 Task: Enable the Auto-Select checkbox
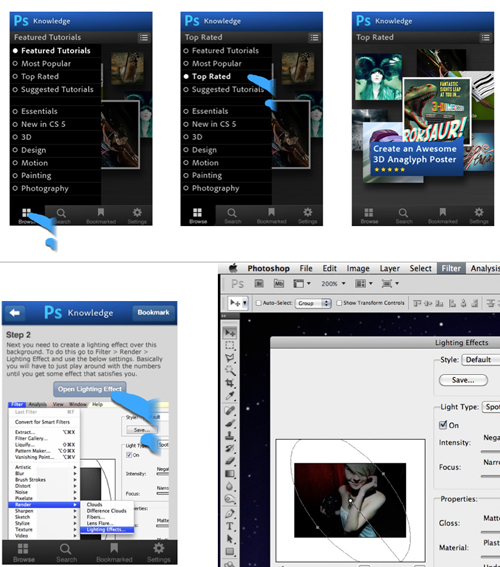[258, 303]
